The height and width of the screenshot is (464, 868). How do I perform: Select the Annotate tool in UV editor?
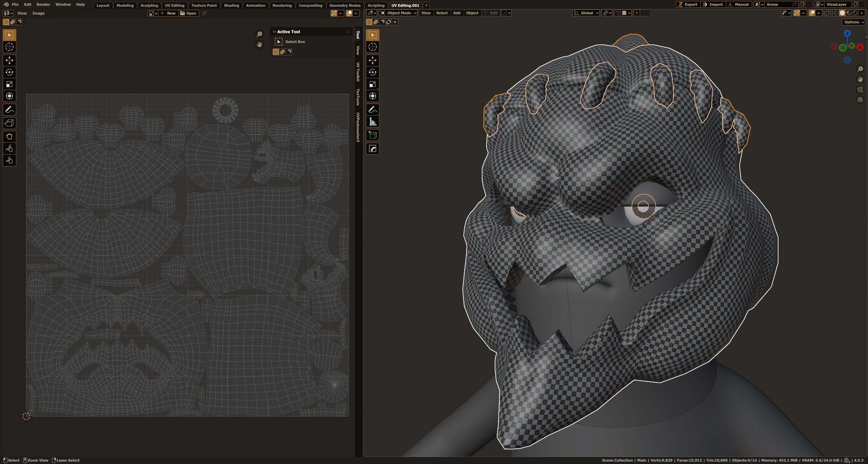[9, 110]
